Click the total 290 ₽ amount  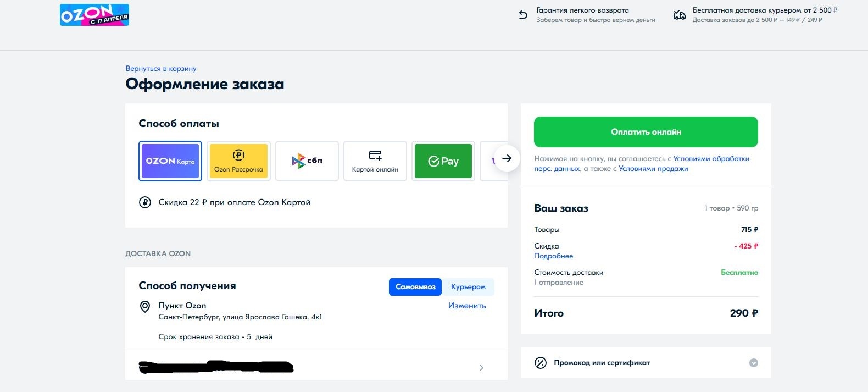(744, 313)
